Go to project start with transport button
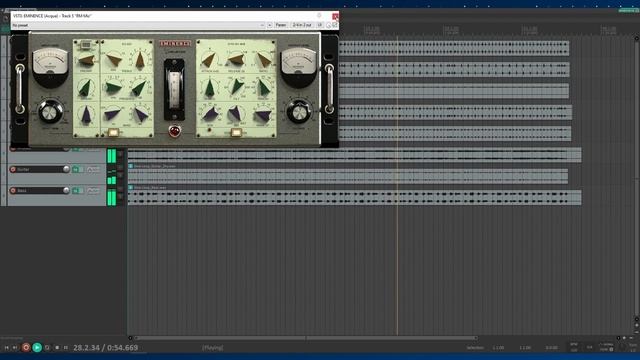Viewport: 640px width, 360px height. [x=7, y=347]
